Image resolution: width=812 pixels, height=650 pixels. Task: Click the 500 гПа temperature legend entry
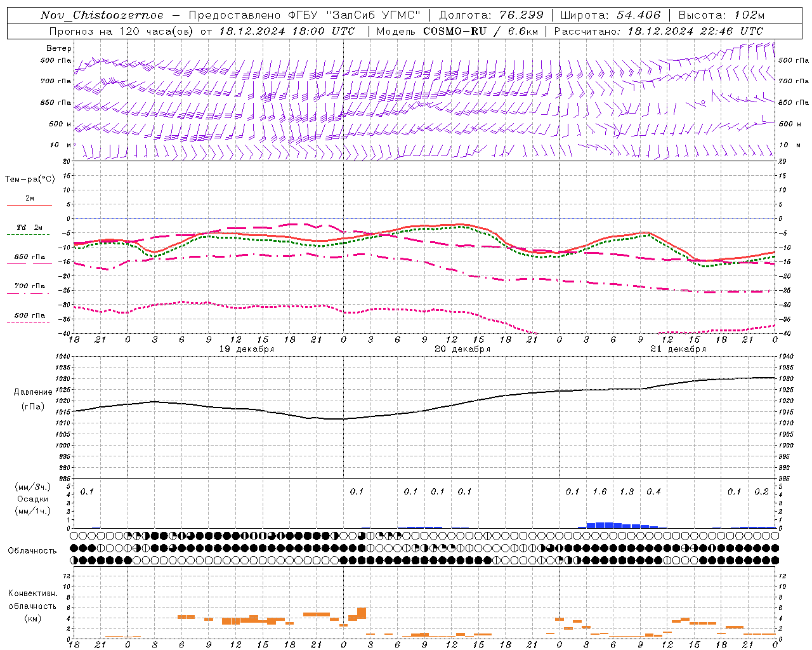30,315
